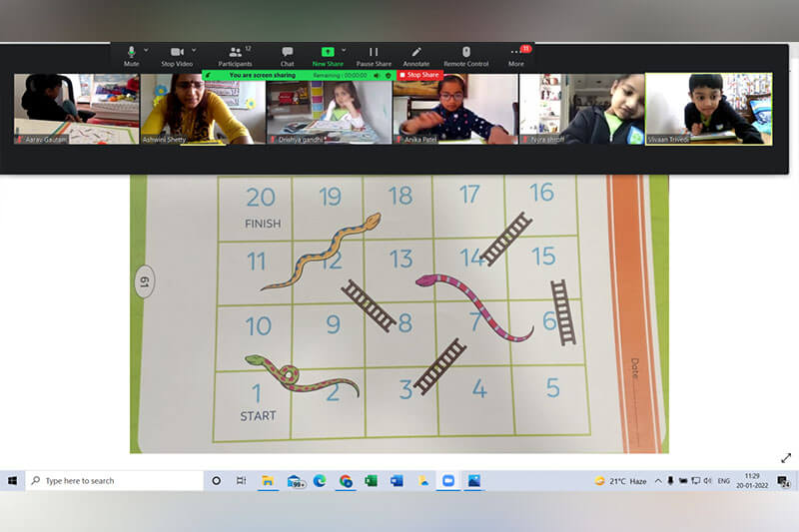Click the ENG language indicator
The height and width of the screenshot is (532, 799).
(723, 480)
